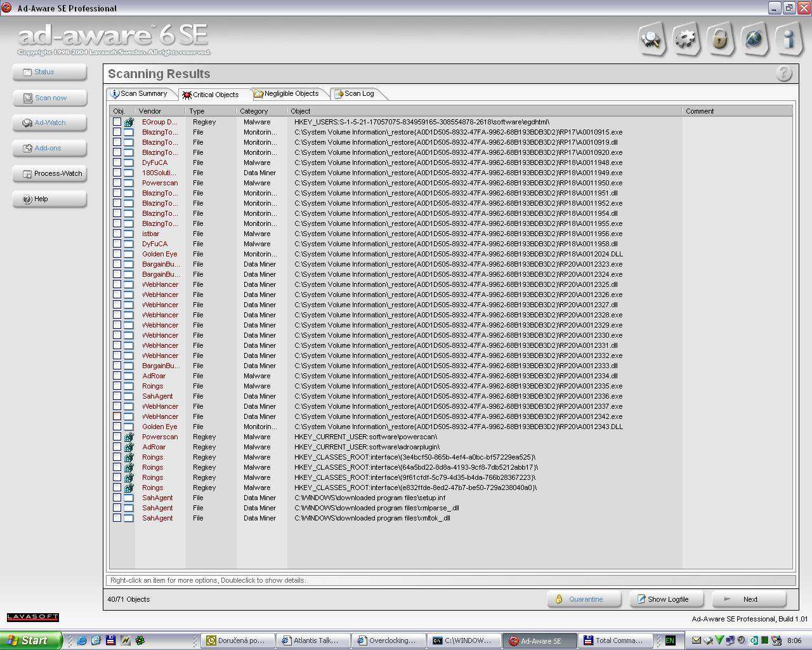Switch to the Doručená po... taskbar window
The height and width of the screenshot is (650, 812).
(237, 640)
